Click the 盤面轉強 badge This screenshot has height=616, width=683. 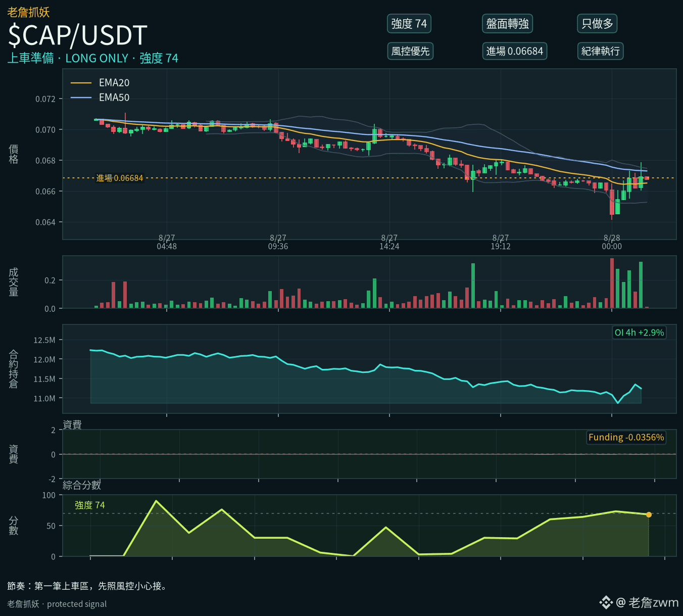[x=507, y=24]
